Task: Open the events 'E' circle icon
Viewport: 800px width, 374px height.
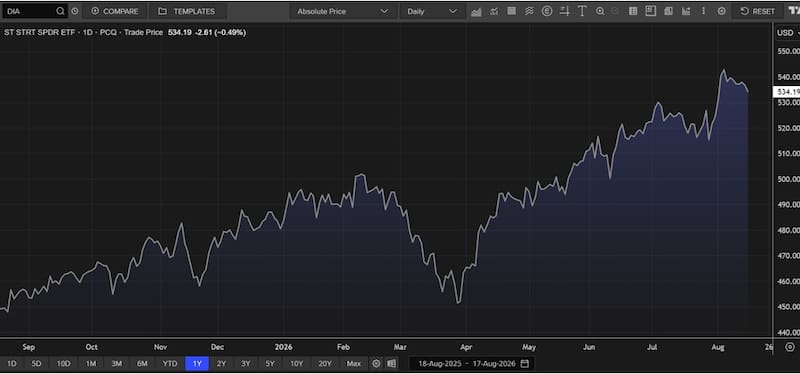Action: (x=547, y=11)
